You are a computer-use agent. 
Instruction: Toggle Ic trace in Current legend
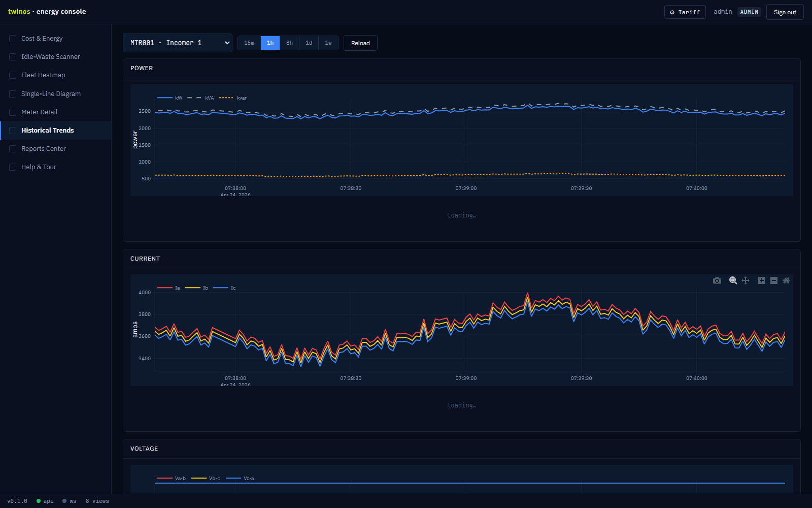pyautogui.click(x=224, y=288)
